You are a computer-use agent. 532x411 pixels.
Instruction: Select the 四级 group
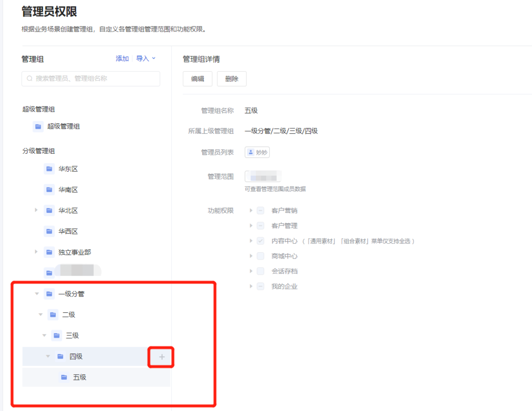(x=96, y=356)
